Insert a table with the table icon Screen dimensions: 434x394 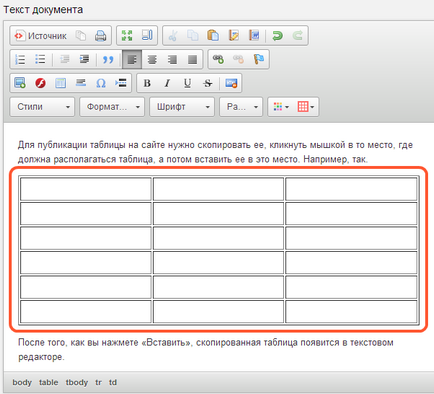[x=60, y=83]
